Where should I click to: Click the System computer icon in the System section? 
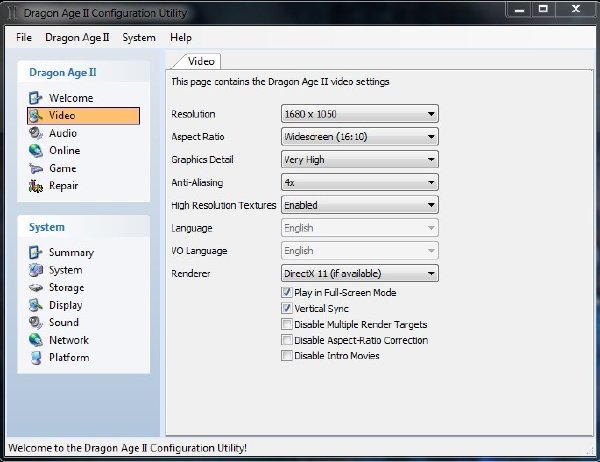[36, 270]
